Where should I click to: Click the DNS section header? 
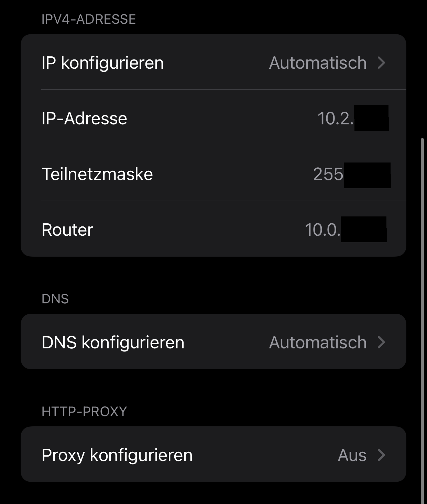55,299
